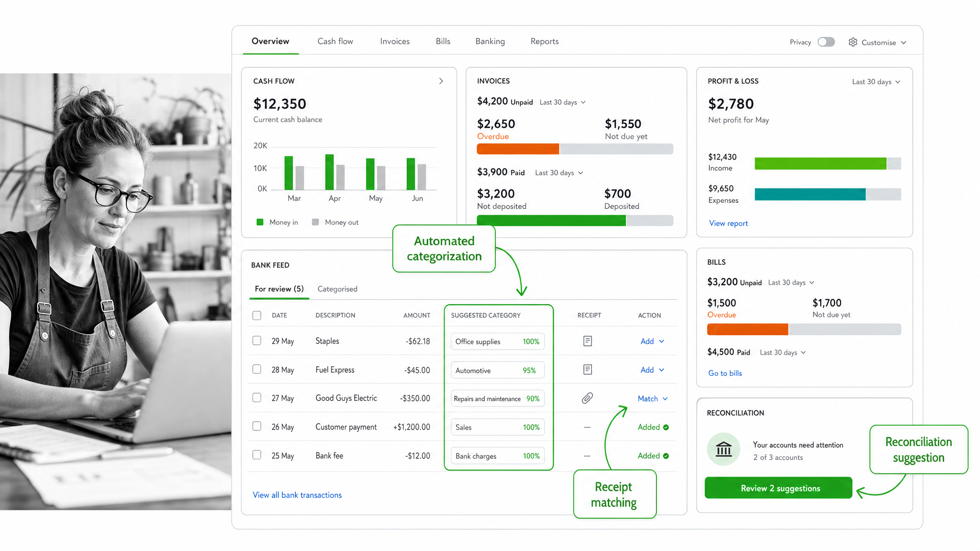This screenshot has height=551, width=980.
Task: Click the green Income bar
Action: (821, 164)
